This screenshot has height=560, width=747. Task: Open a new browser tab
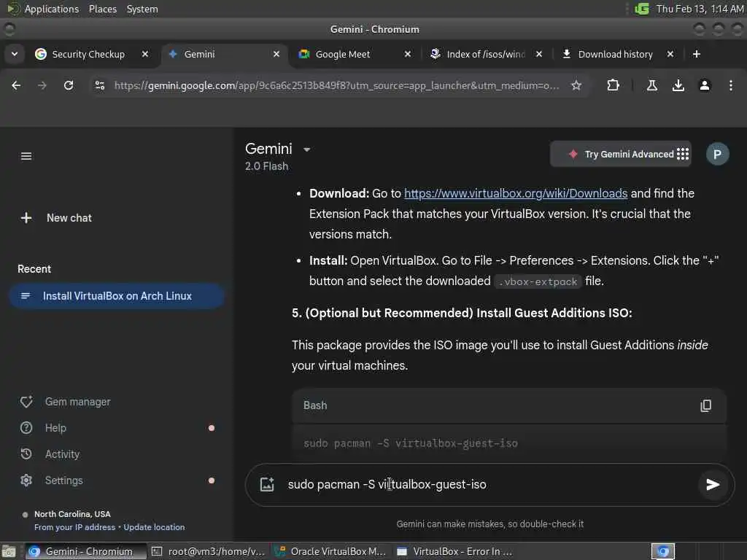696,54
